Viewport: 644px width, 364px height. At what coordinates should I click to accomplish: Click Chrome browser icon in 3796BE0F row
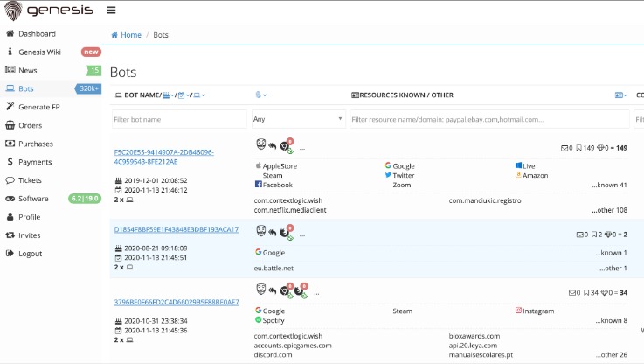pyautogui.click(x=285, y=290)
